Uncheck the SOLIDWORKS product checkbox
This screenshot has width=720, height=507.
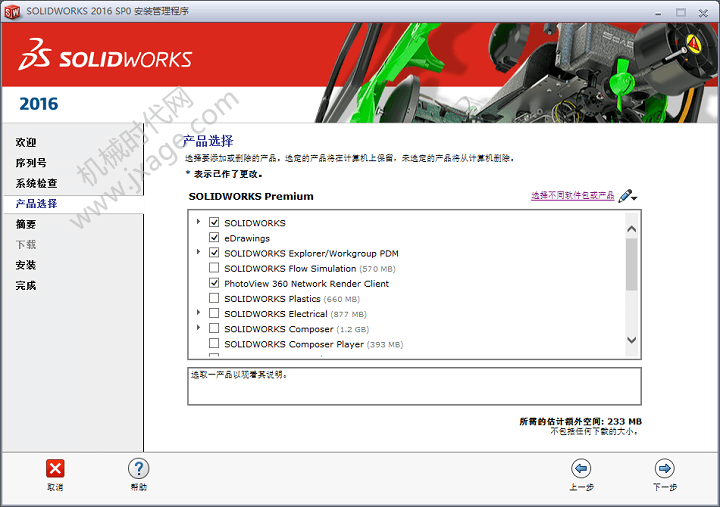[x=214, y=222]
